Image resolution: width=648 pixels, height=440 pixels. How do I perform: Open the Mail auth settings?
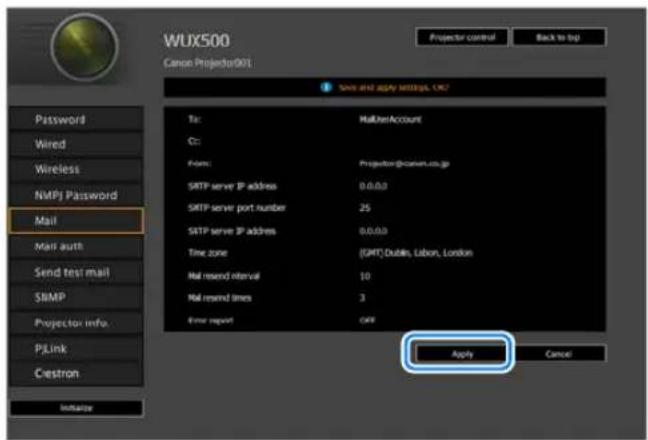pos(76,246)
